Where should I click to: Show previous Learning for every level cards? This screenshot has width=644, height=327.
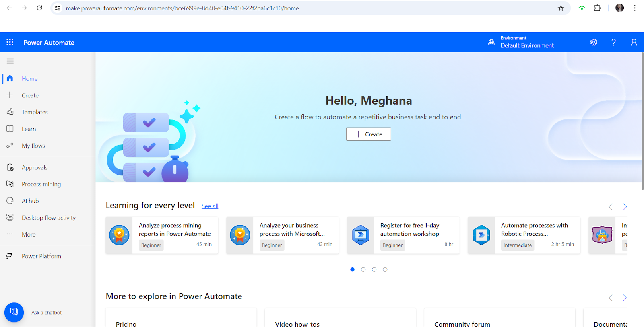point(611,207)
